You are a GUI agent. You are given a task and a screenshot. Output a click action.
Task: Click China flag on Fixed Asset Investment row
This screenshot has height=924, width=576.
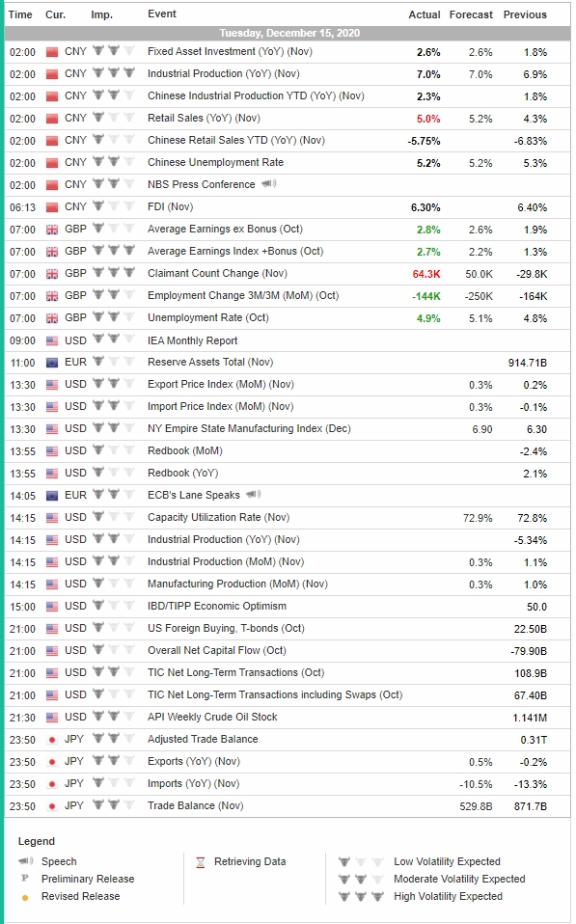(52, 52)
